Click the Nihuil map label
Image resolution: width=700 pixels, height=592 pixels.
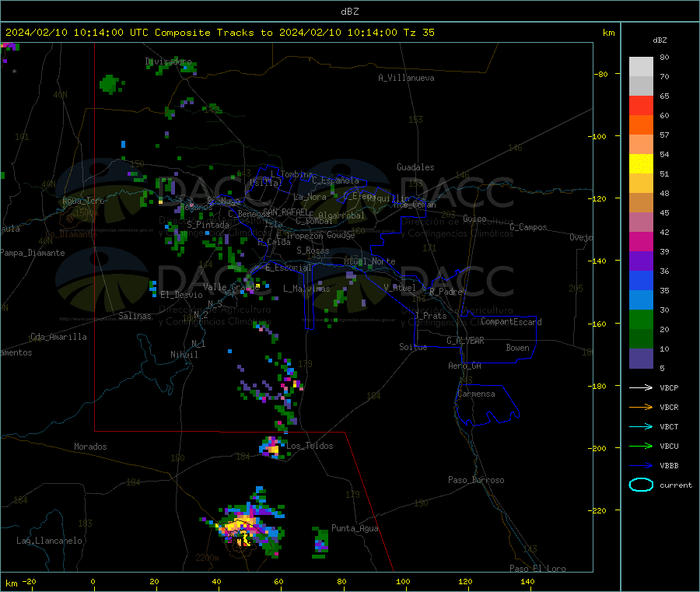[x=184, y=355]
